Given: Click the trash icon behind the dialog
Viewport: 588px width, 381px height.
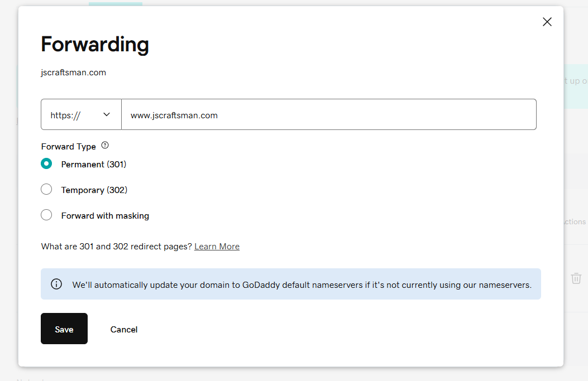Looking at the screenshot, I should pyautogui.click(x=576, y=278).
